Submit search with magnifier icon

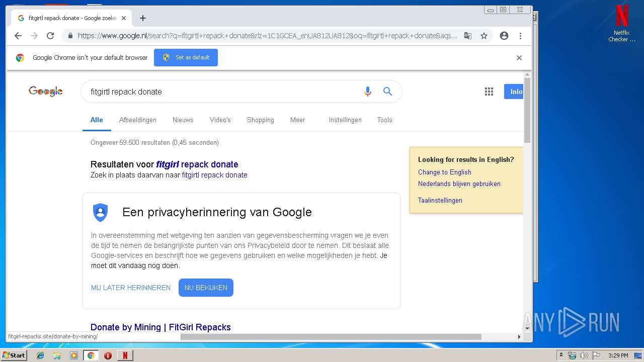(x=387, y=92)
